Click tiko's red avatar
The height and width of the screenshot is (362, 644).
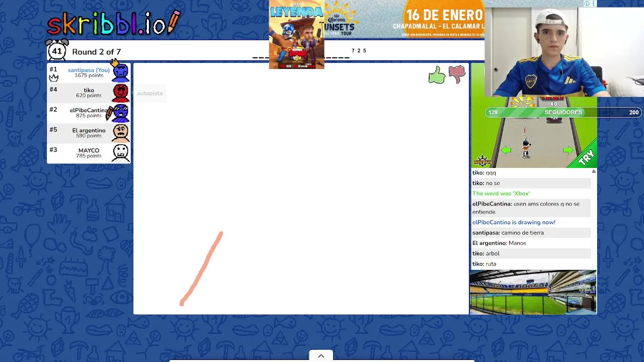click(120, 93)
